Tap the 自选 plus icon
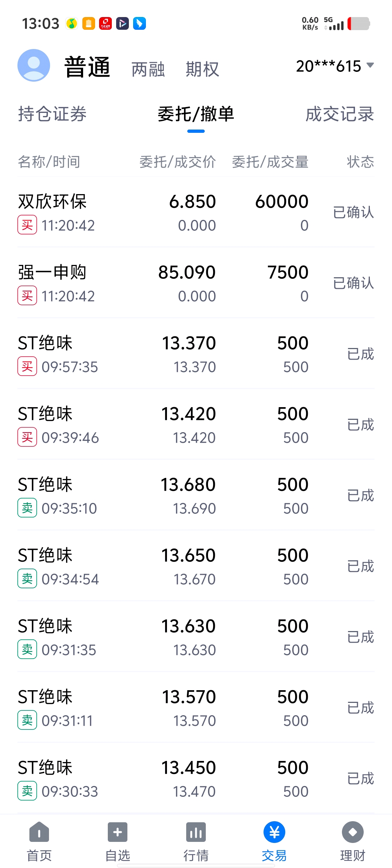The image size is (392, 868). click(x=118, y=832)
